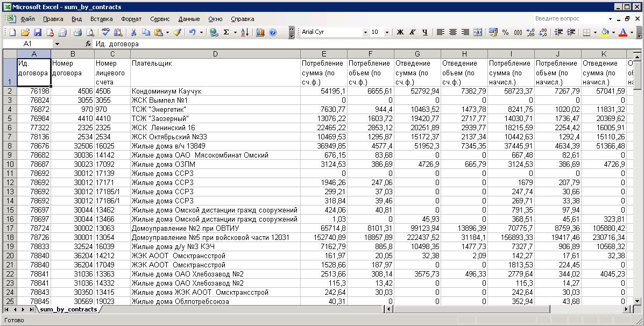Expand the Arial Cyr font dropdown
Image resolution: width=644 pixels, height=326 pixels.
tap(365, 32)
